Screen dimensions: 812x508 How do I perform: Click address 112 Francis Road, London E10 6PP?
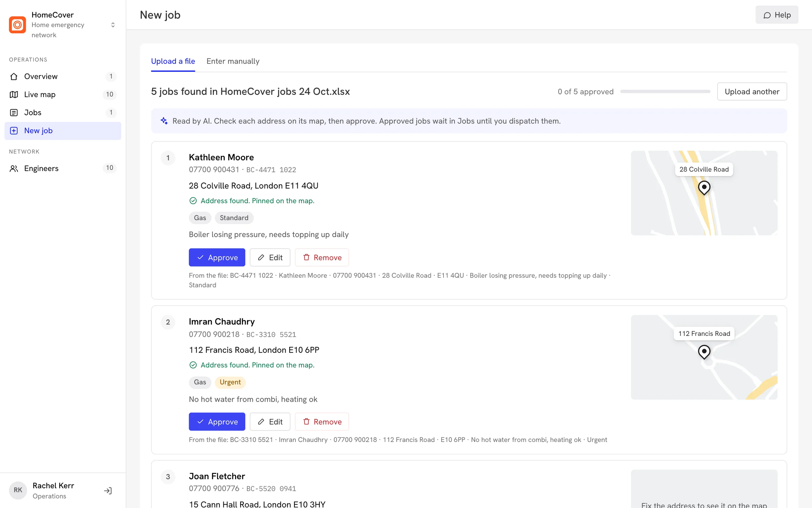254,350
